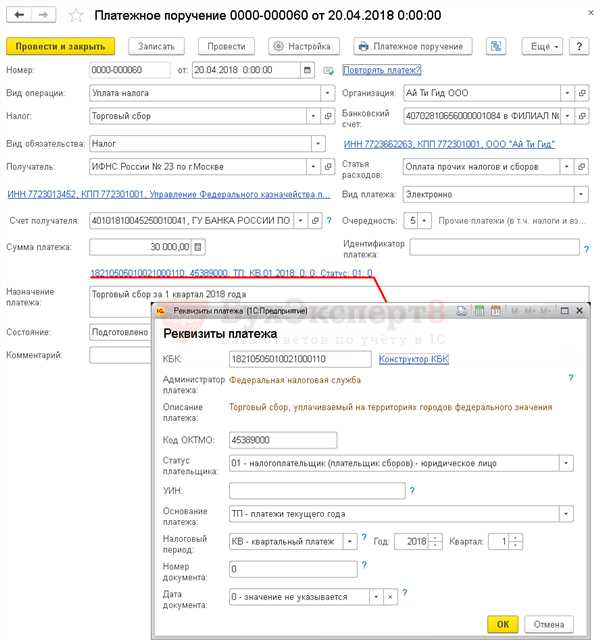Open the 'Получатель' record with open icon
The height and width of the screenshot is (643, 600).
[x=328, y=166]
